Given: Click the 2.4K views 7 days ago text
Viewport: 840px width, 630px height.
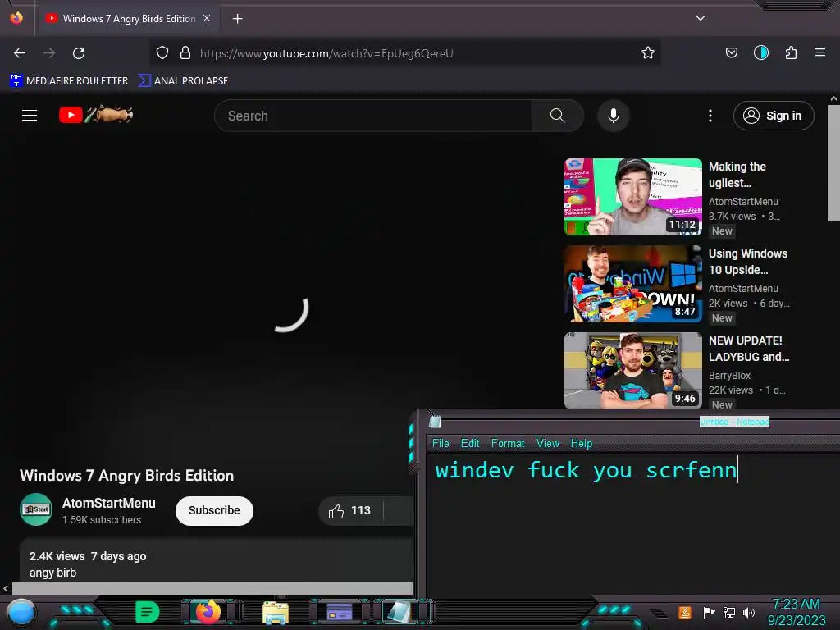Looking at the screenshot, I should pyautogui.click(x=88, y=556).
